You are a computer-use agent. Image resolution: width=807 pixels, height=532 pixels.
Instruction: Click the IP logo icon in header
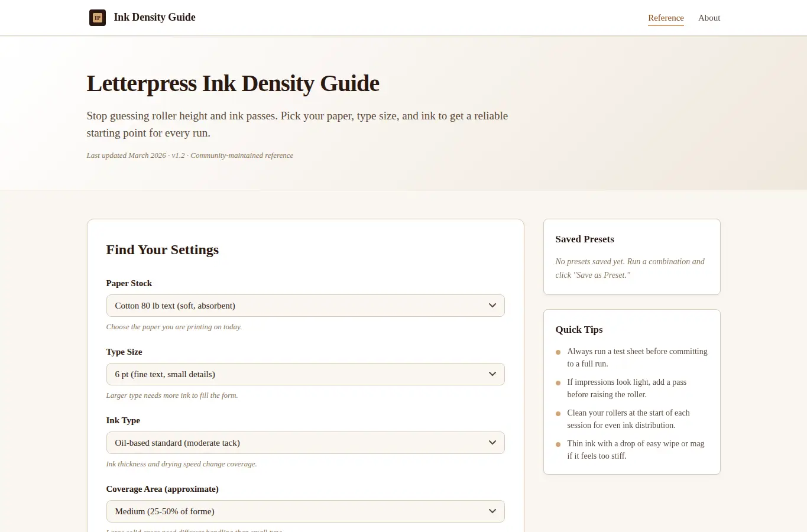pos(98,18)
